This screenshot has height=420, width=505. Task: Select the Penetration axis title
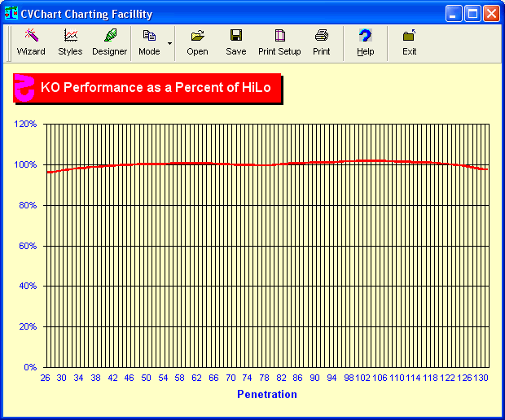coord(267,395)
